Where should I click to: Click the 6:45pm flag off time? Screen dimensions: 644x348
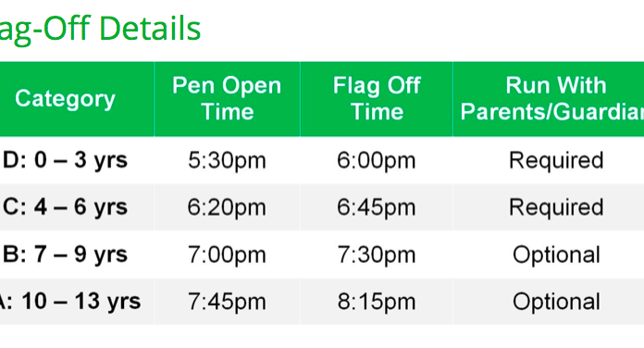(377, 207)
